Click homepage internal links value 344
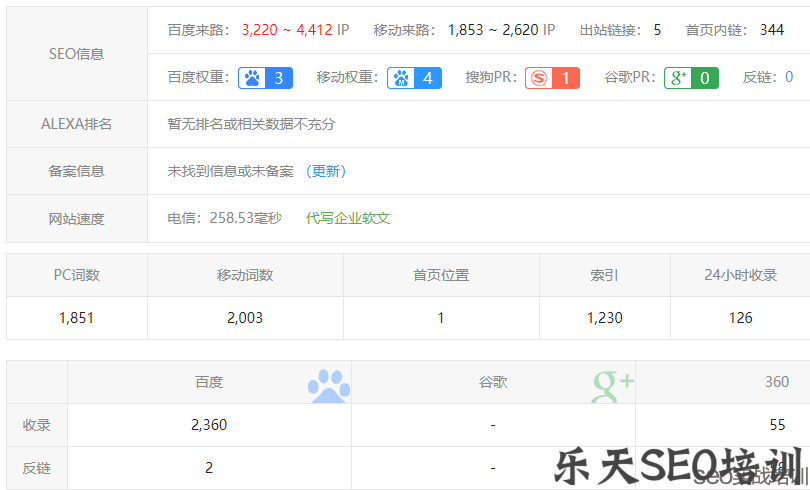This screenshot has height=490, width=810. tap(772, 30)
